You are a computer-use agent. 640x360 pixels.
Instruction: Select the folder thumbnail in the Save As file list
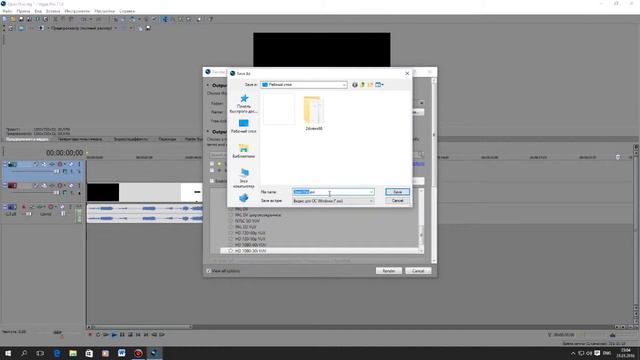click(x=313, y=113)
